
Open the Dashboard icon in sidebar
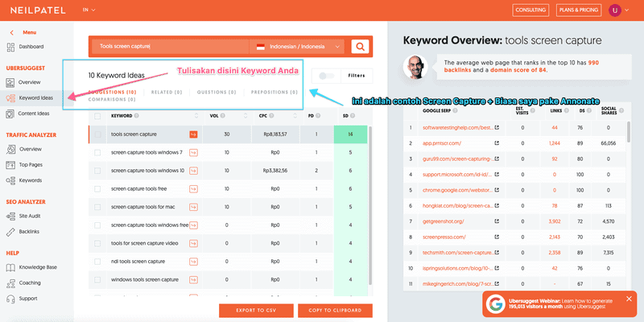10,47
